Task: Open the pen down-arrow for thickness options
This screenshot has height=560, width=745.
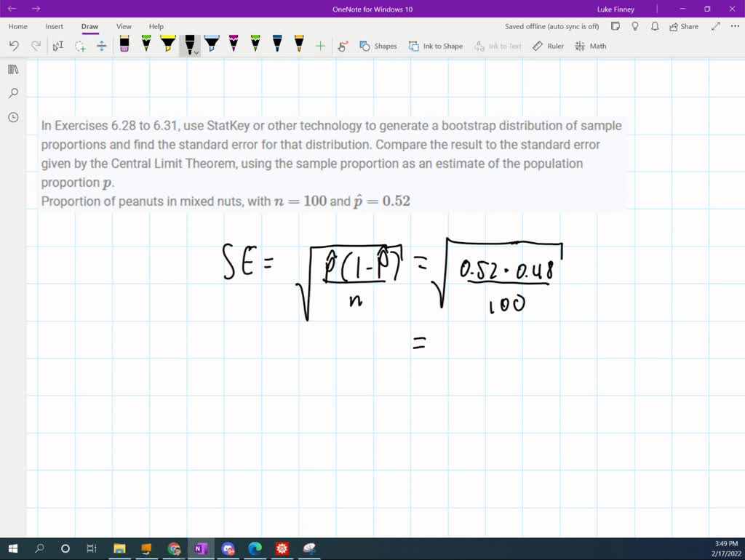Action: (197, 52)
